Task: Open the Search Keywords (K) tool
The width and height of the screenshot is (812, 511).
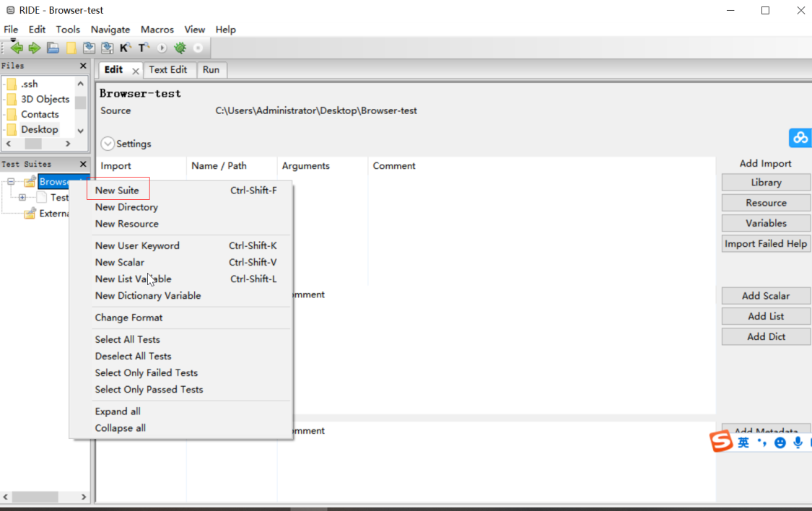Action: 126,48
